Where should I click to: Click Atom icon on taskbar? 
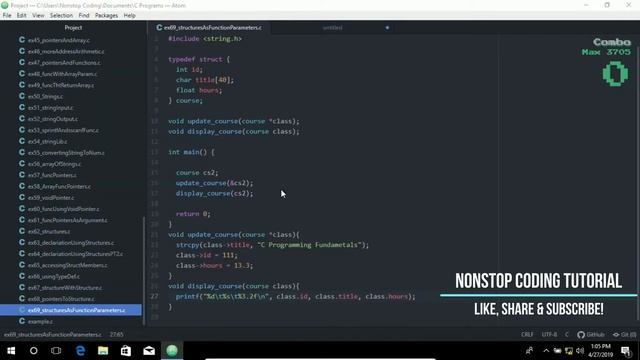pyautogui.click(x=172, y=351)
